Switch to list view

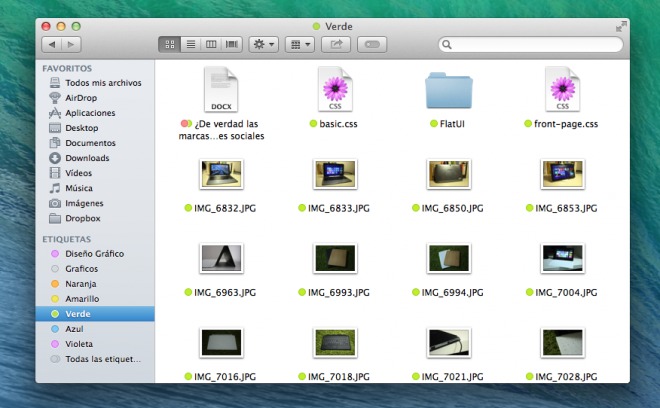(191, 44)
